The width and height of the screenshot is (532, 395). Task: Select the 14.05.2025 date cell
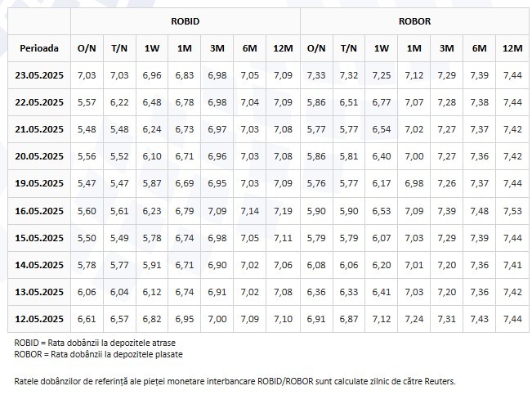click(39, 265)
